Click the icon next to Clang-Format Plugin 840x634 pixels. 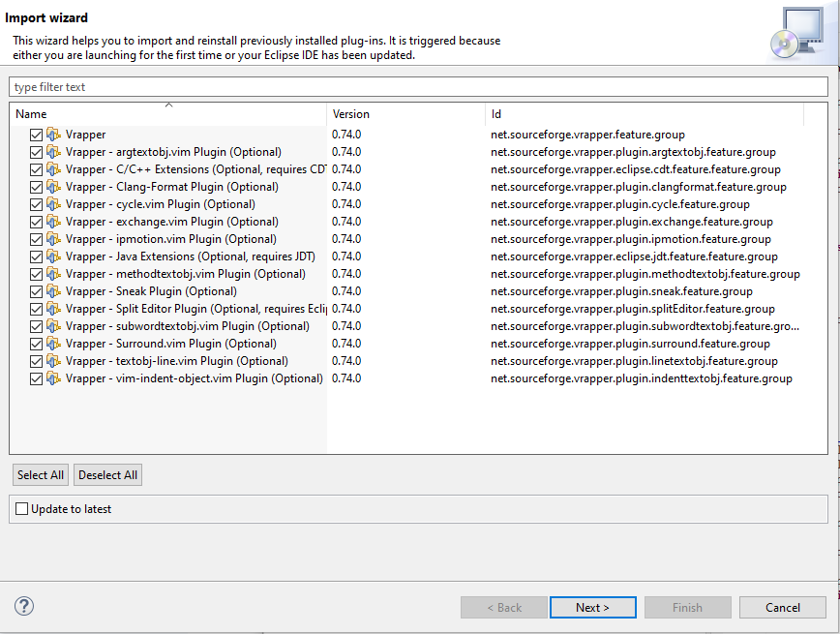tap(53, 187)
